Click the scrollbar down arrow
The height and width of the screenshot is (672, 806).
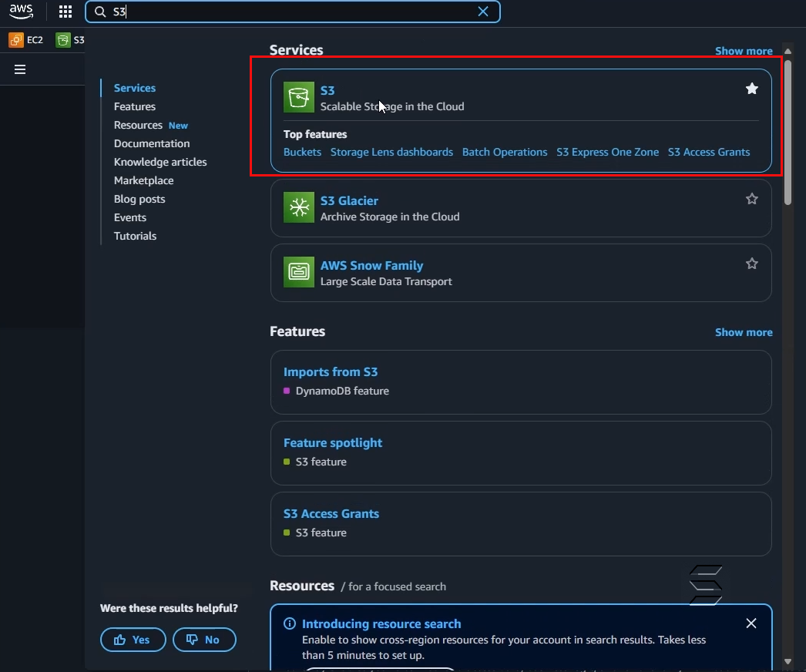[788, 662]
